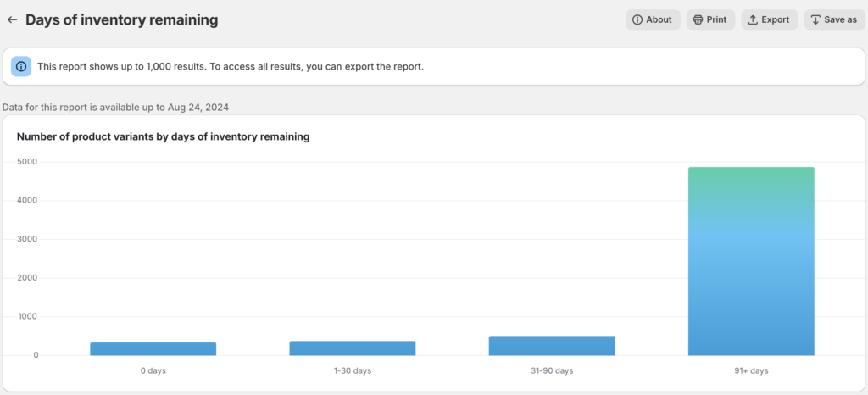Click the "Days of inventory remaining" page title
Image resolution: width=868 pixels, height=395 pixels.
(122, 19)
